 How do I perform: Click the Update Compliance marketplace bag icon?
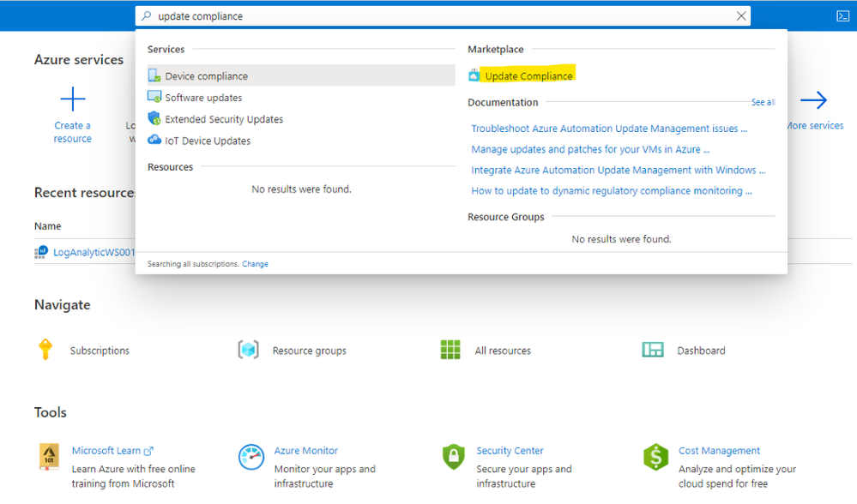click(474, 75)
